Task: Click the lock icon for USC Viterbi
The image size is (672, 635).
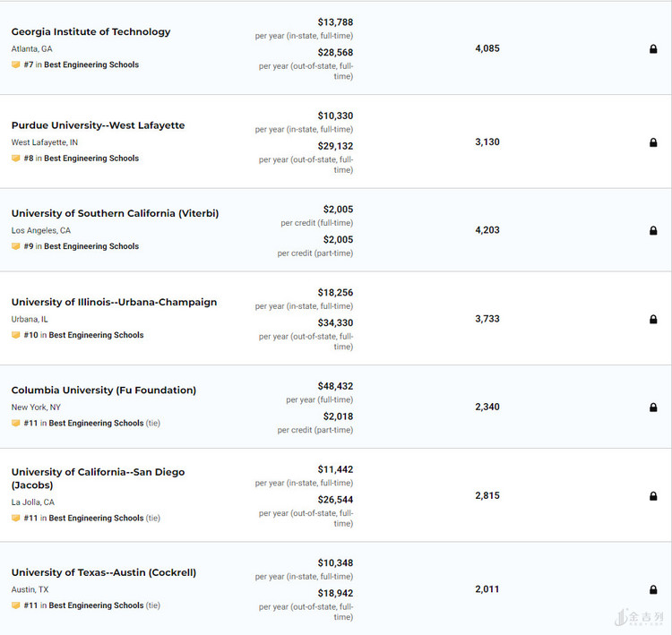Action: [653, 230]
